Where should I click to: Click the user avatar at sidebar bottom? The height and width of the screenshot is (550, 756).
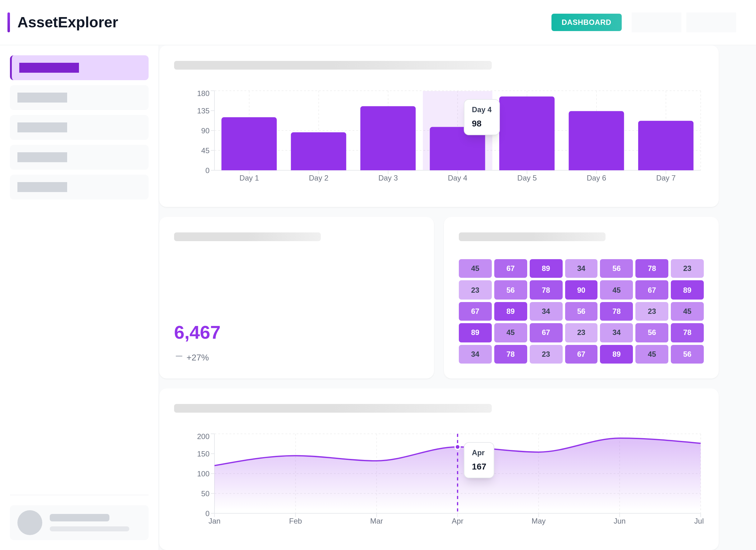[x=30, y=523]
